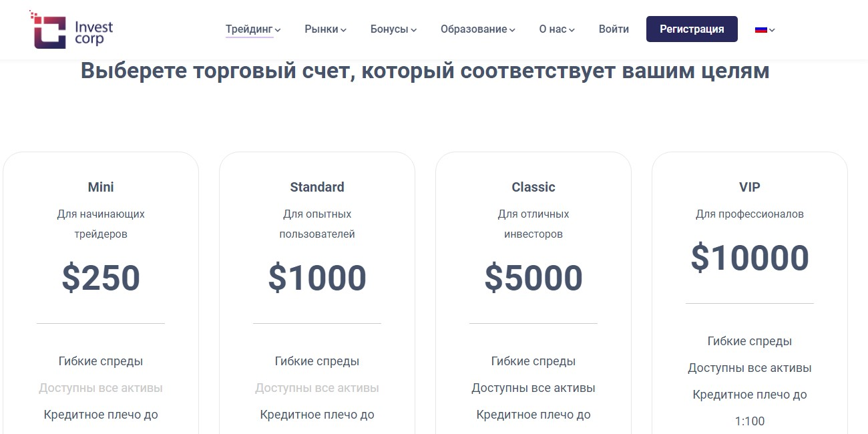This screenshot has height=434, width=868.
Task: Choose the VIP account title
Action: pyautogui.click(x=749, y=187)
